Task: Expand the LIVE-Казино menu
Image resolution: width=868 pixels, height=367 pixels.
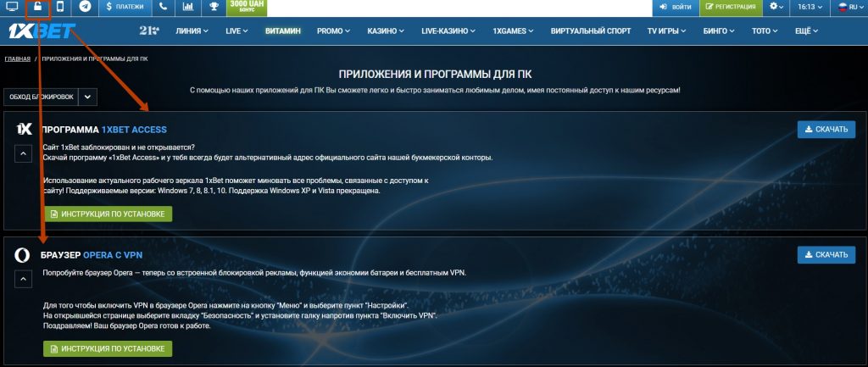Action: pyautogui.click(x=449, y=31)
